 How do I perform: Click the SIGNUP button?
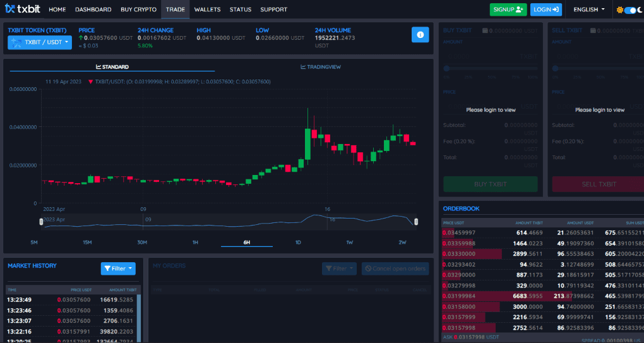[x=508, y=9]
